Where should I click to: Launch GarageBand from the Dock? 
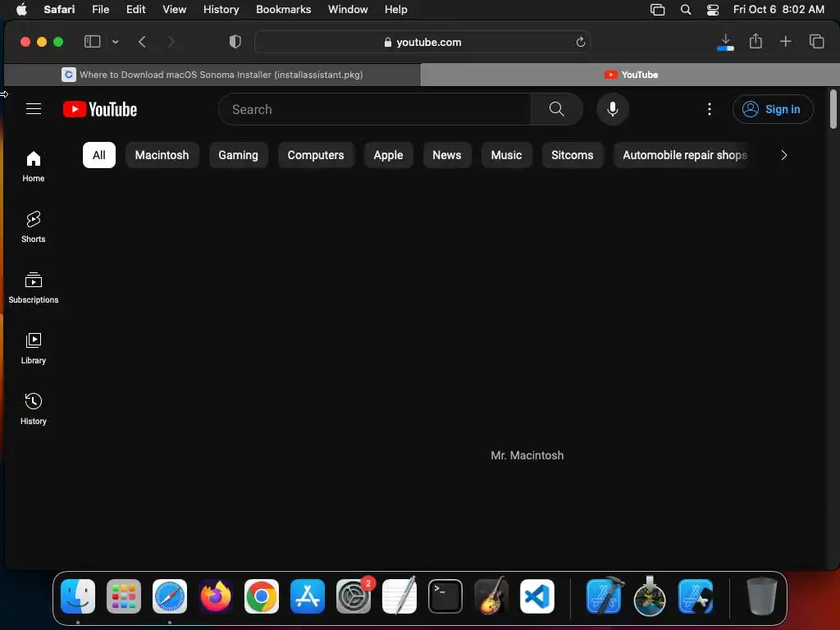coord(491,596)
